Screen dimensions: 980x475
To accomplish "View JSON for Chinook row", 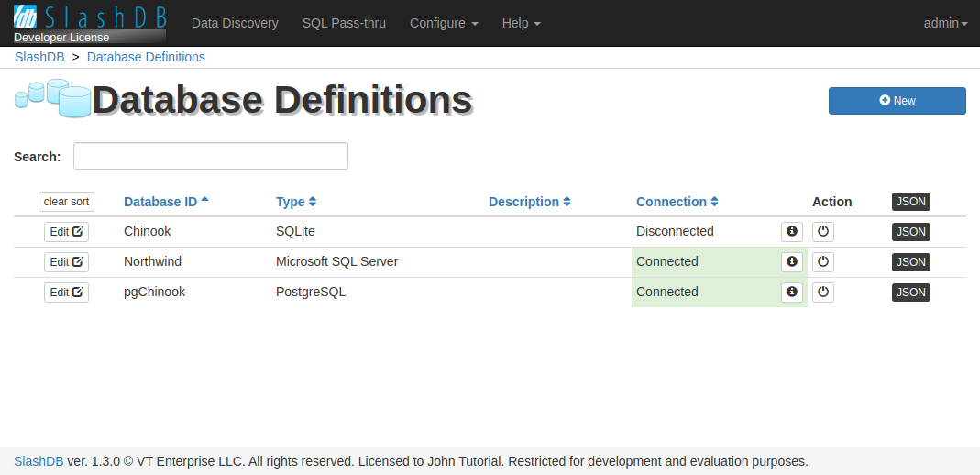I will tap(911, 232).
